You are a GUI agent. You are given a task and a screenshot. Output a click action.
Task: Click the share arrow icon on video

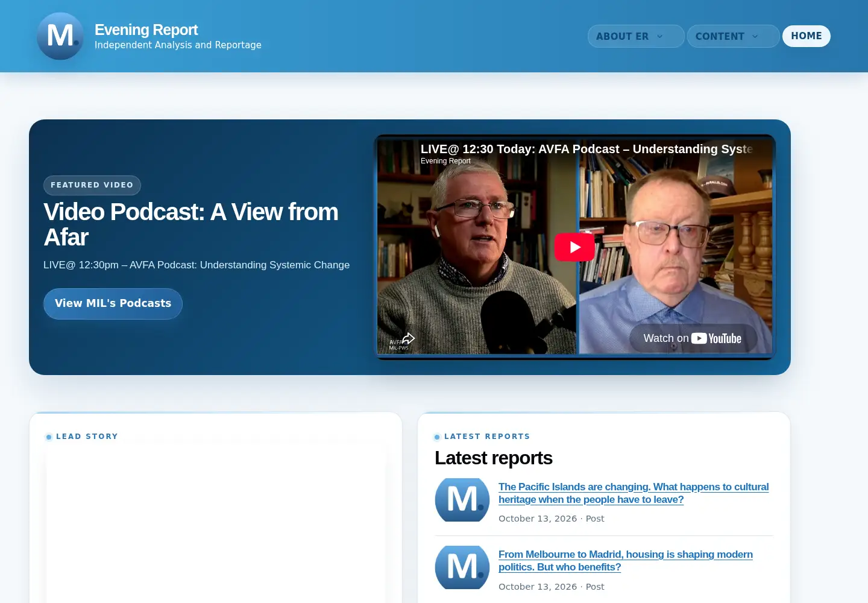pos(409,338)
